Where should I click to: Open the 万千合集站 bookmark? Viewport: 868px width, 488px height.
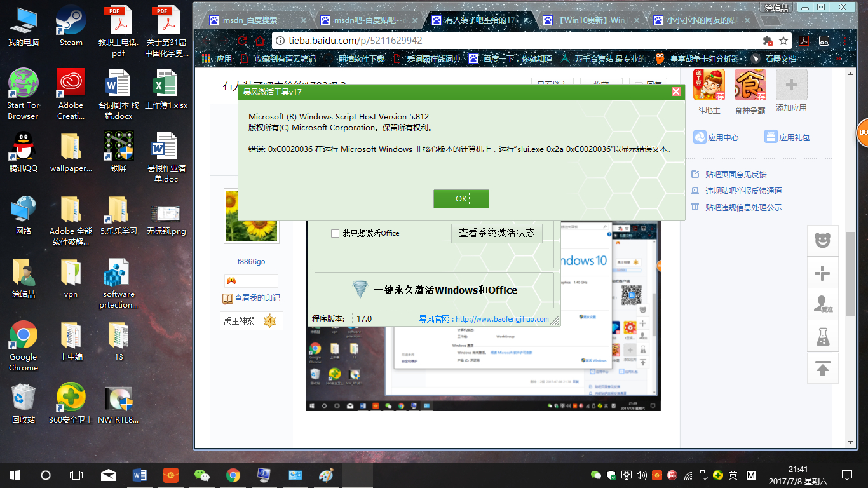(x=604, y=58)
